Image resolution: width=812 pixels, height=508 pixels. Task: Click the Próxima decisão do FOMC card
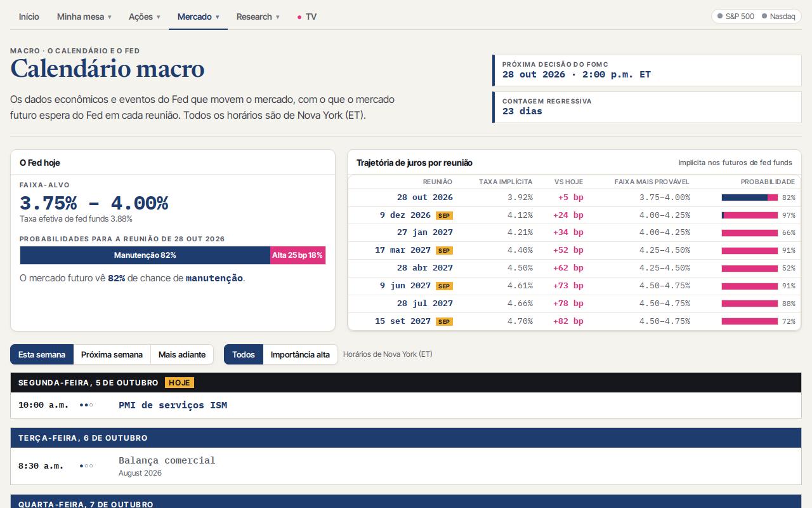pos(647,70)
